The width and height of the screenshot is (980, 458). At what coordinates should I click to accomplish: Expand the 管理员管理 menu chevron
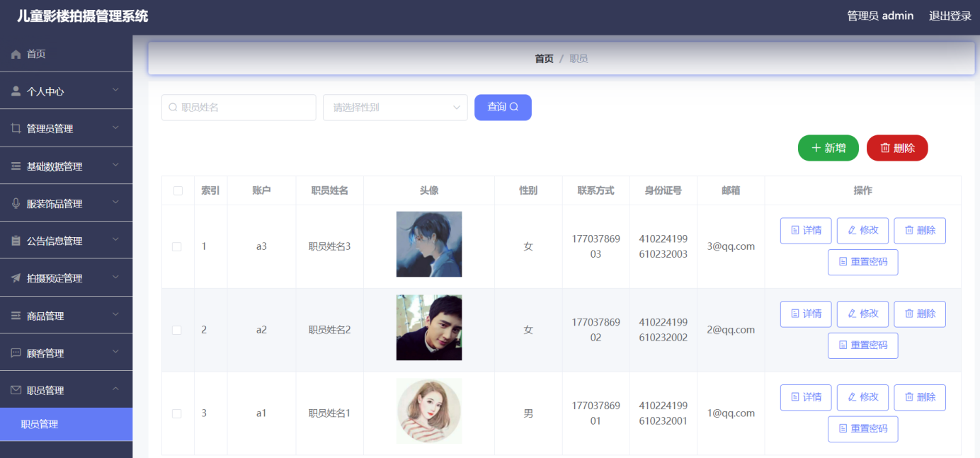pos(116,128)
